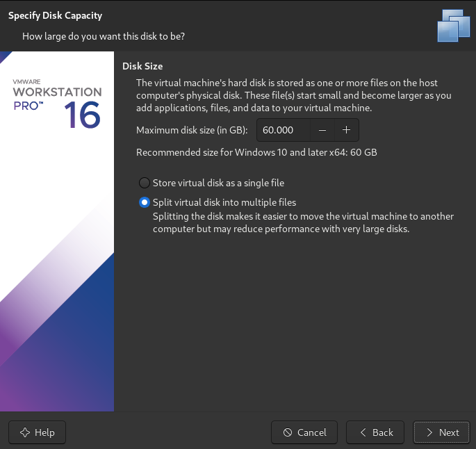476x449 pixels.
Task: Click the Back button's left chevron icon
Action: pyautogui.click(x=363, y=432)
